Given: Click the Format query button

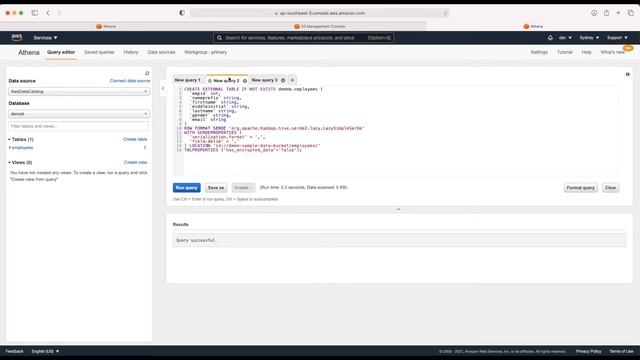Looking at the screenshot, I should point(580,188).
